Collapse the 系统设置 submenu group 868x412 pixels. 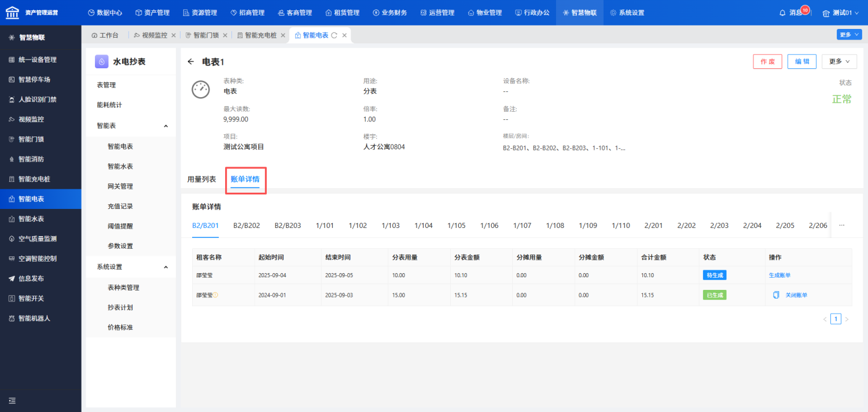click(x=165, y=267)
